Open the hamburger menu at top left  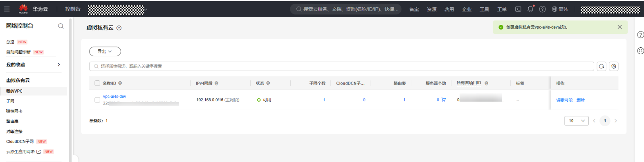click(x=7, y=9)
